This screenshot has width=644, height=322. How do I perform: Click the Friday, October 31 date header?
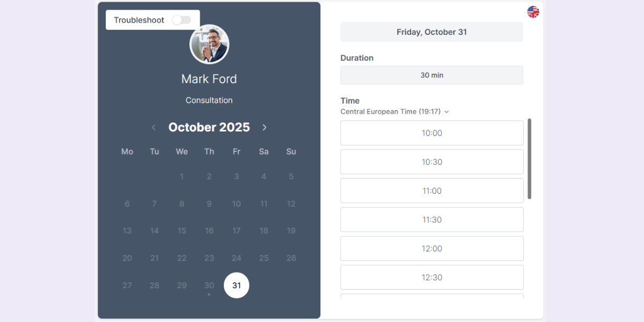[431, 32]
